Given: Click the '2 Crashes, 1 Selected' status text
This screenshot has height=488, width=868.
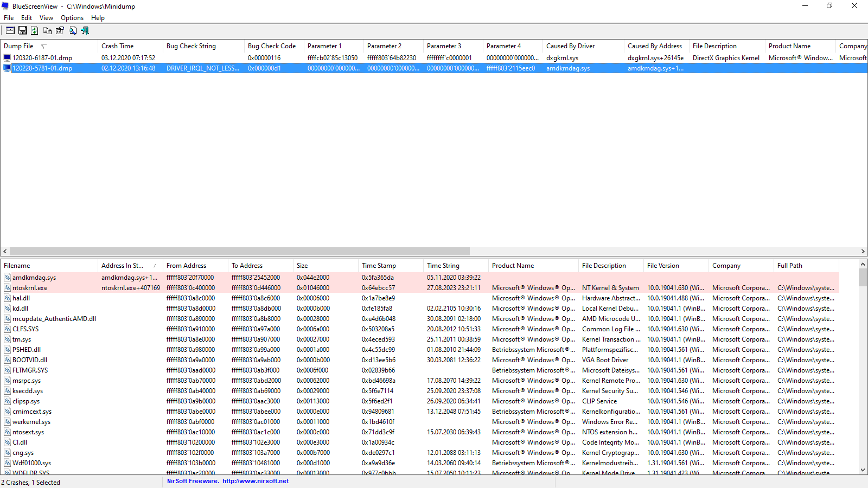Looking at the screenshot, I should pos(30,483).
